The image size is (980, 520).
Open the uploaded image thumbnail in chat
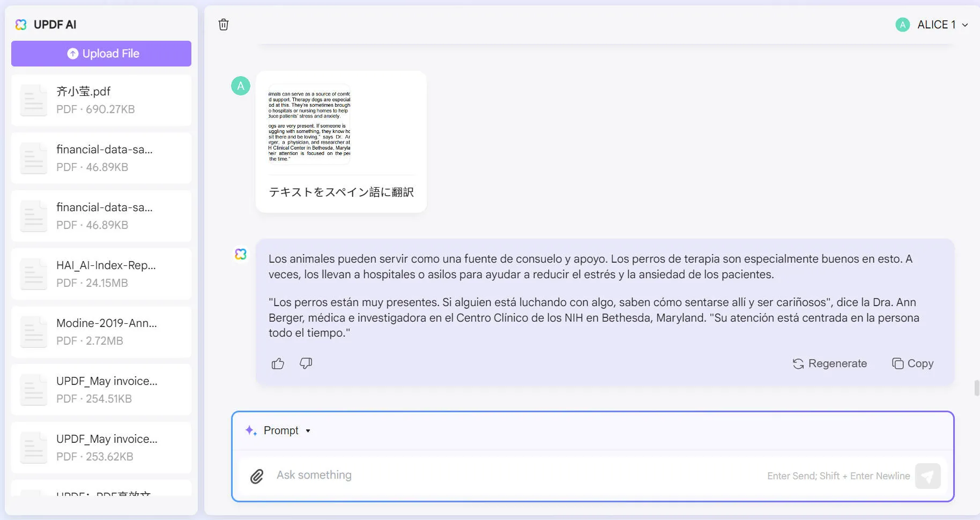[309, 124]
